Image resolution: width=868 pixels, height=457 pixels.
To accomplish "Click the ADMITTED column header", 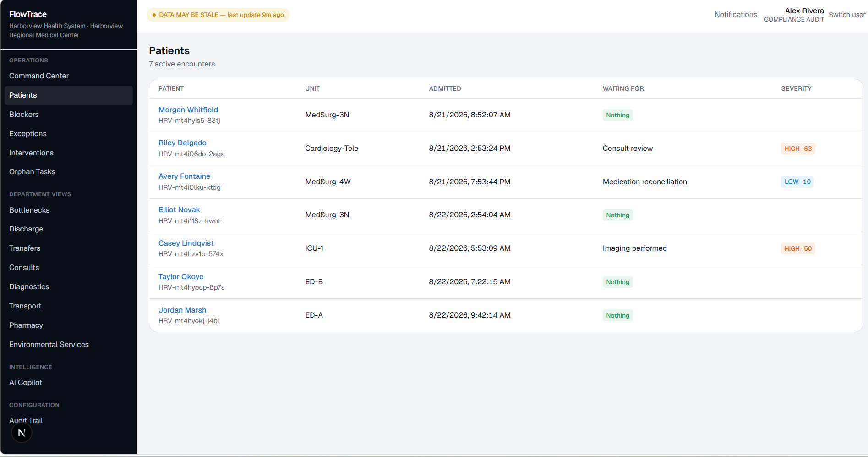I will click(445, 89).
